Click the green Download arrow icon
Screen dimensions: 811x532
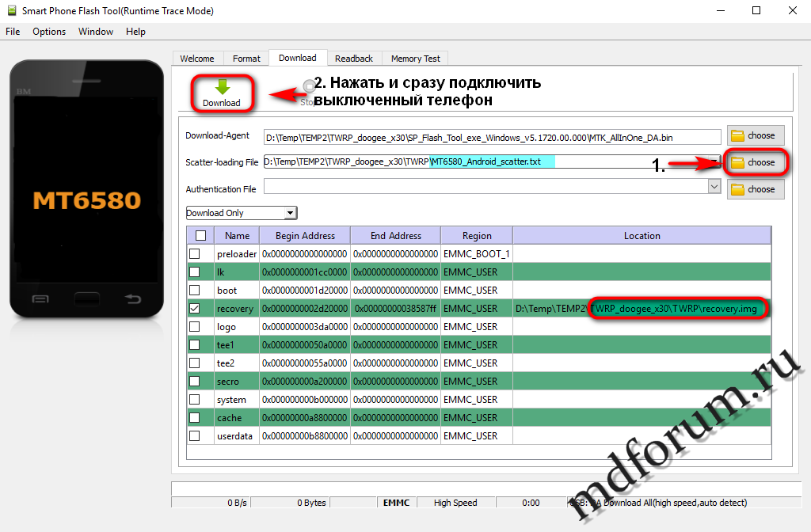pos(222,87)
